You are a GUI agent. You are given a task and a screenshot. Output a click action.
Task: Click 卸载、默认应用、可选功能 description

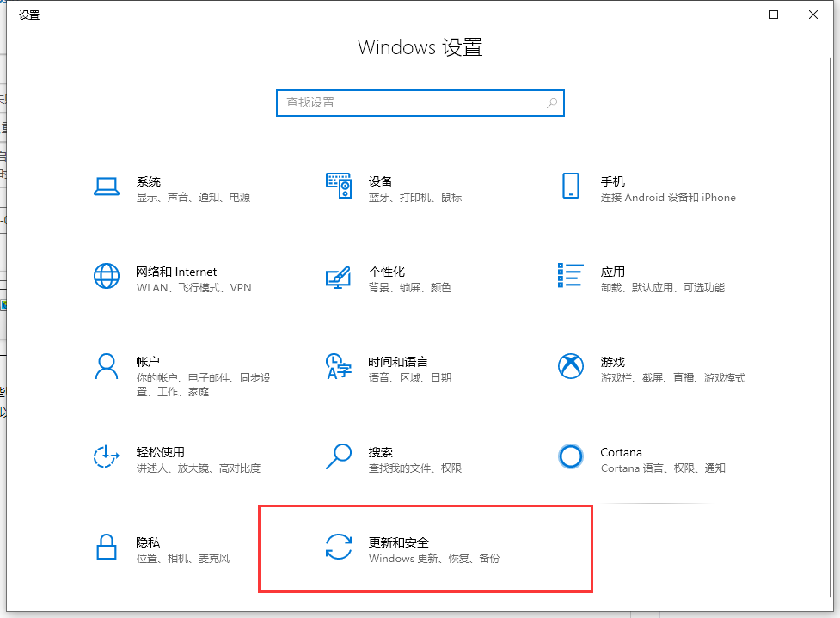(x=663, y=288)
